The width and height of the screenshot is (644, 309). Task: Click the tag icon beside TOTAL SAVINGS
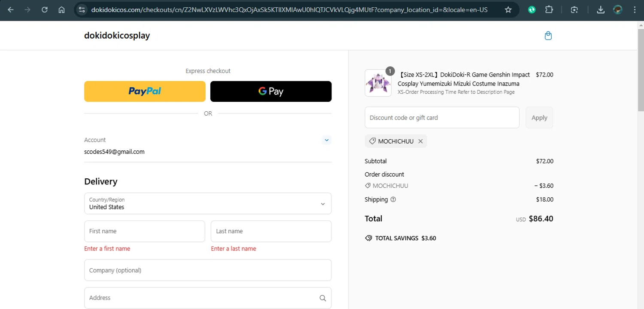tap(368, 238)
